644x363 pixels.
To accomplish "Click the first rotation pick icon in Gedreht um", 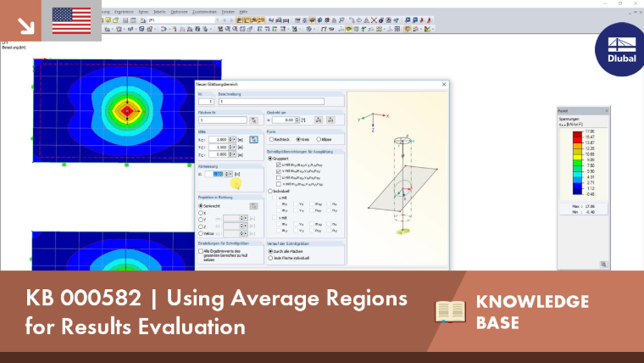I will (319, 120).
